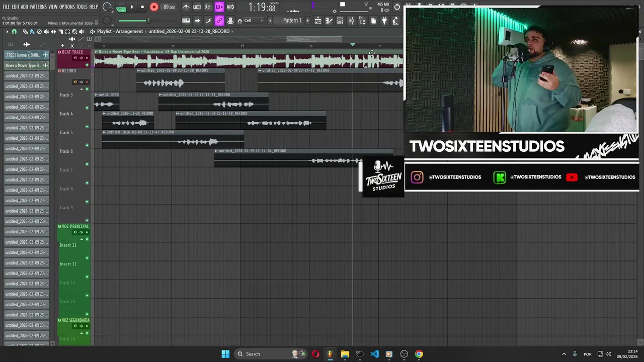The width and height of the screenshot is (644, 362).
Task: Toggle the highlighted overdub/loop record button
Action: (219, 7)
